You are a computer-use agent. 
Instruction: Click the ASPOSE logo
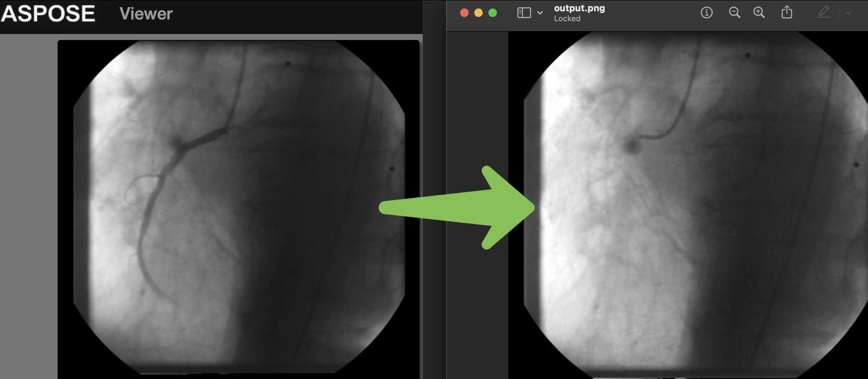coord(48,14)
